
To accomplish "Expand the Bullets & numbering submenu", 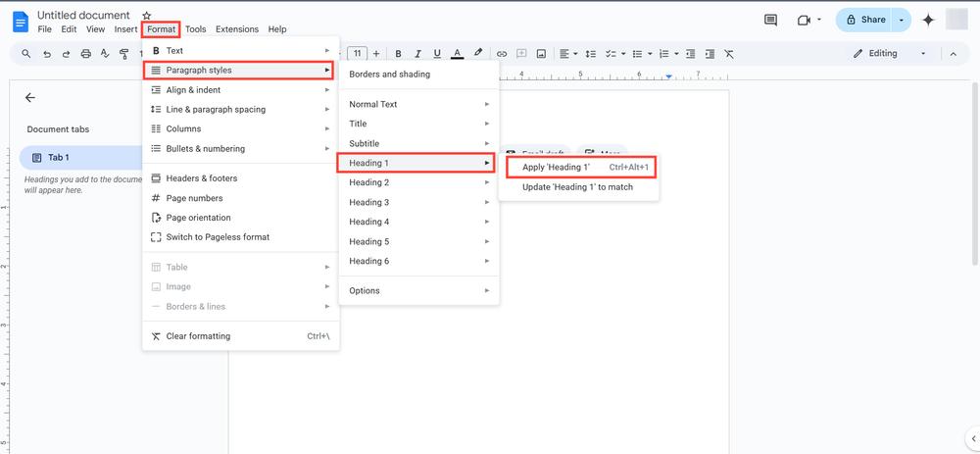I will click(241, 149).
